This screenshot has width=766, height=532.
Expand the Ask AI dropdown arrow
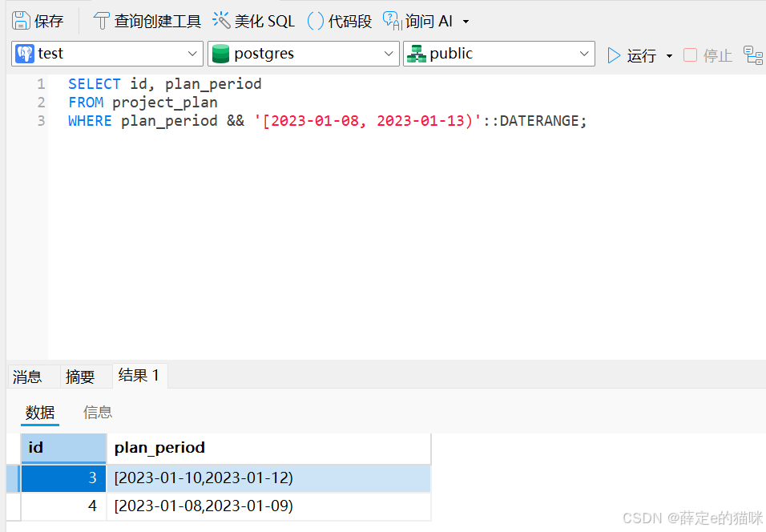pyautogui.click(x=466, y=22)
